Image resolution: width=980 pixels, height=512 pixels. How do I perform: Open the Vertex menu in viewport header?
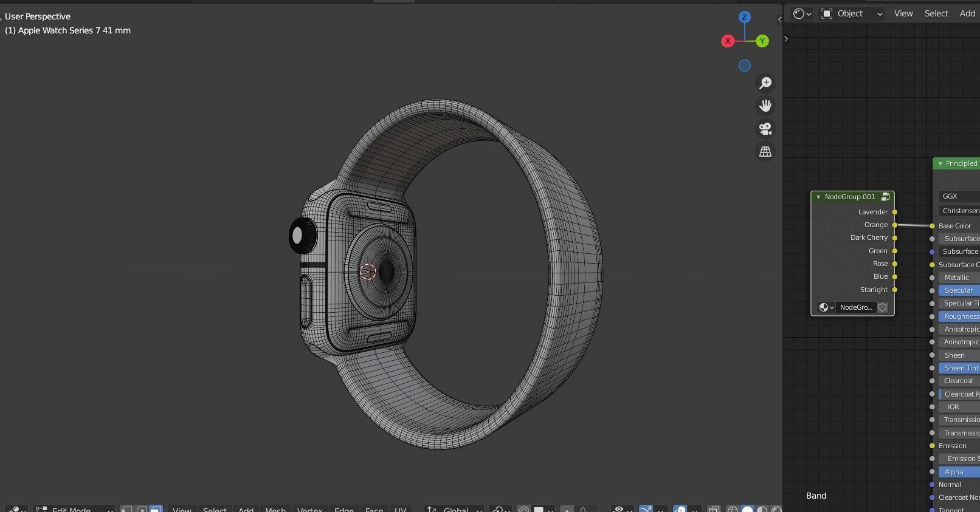pyautogui.click(x=309, y=510)
